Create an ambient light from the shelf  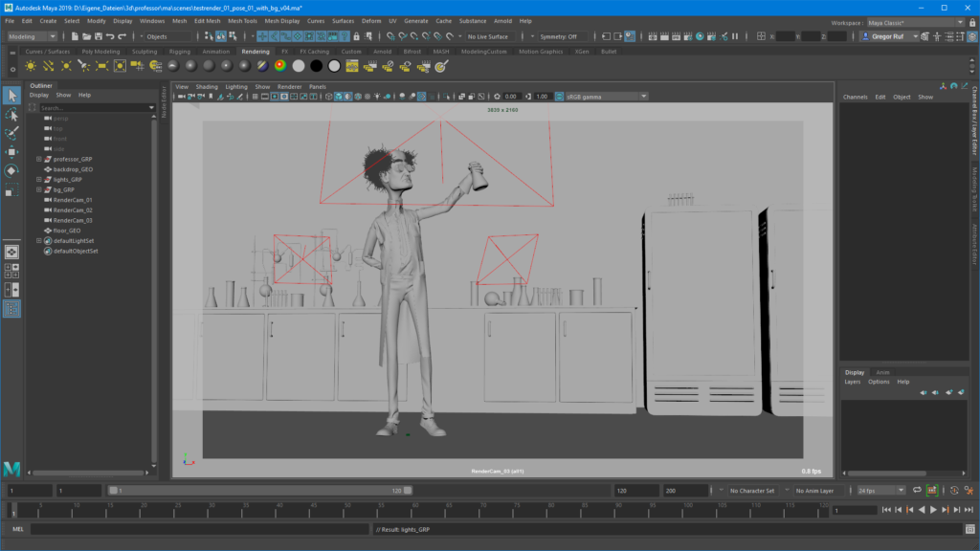30,66
